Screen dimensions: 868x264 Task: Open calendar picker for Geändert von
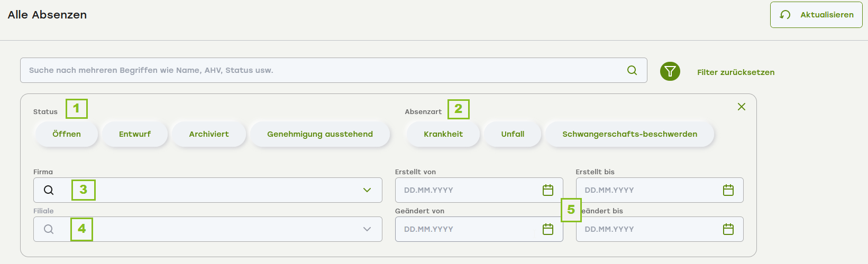(x=548, y=229)
